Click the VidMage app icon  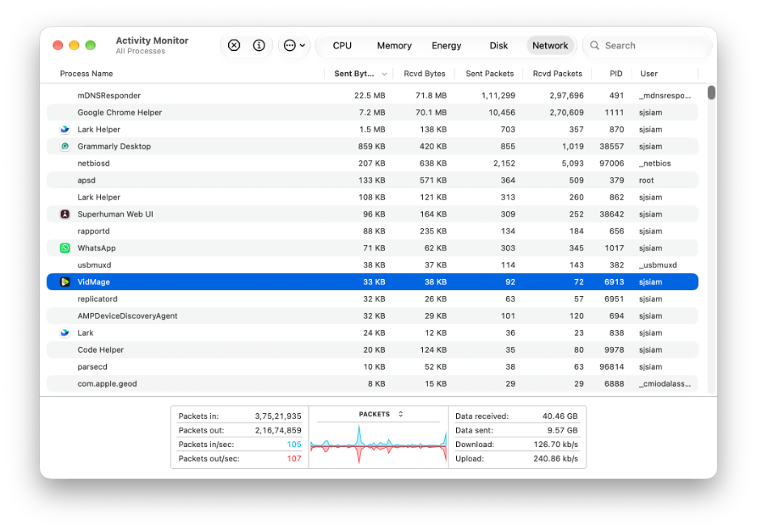click(x=65, y=282)
